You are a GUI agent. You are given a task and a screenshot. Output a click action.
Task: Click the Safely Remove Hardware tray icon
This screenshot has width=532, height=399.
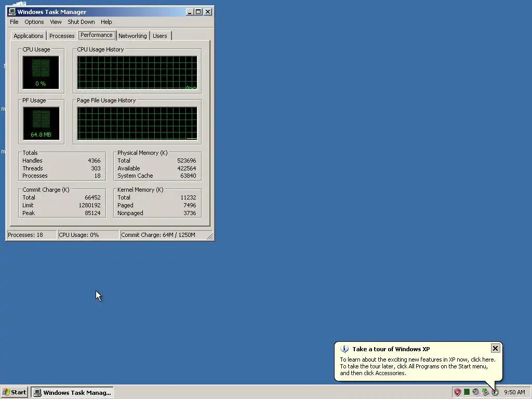point(485,392)
